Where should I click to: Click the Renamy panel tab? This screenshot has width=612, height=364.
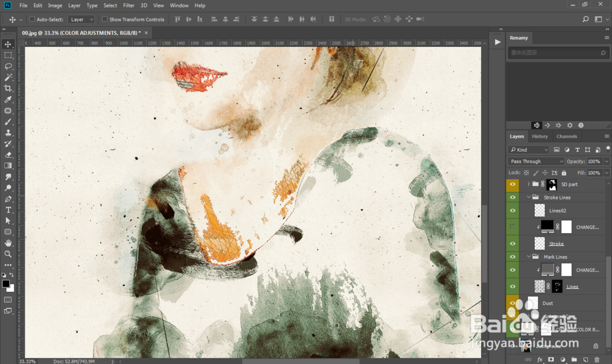[519, 38]
